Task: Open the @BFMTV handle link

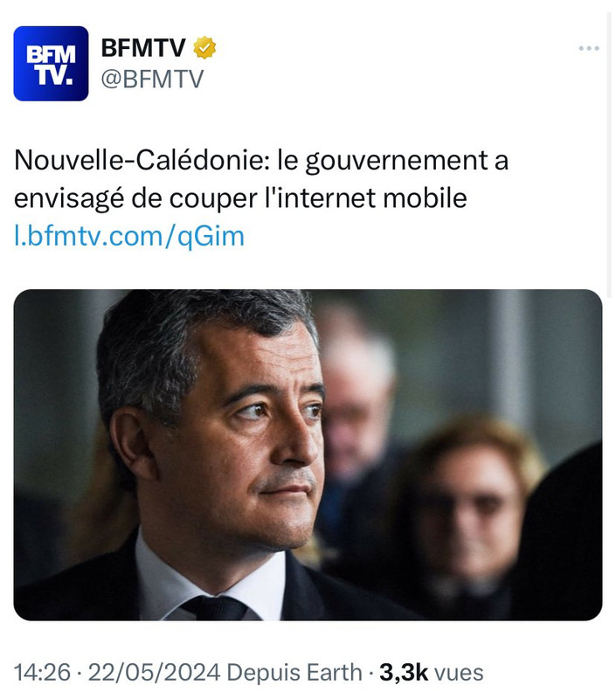Action: [x=152, y=80]
